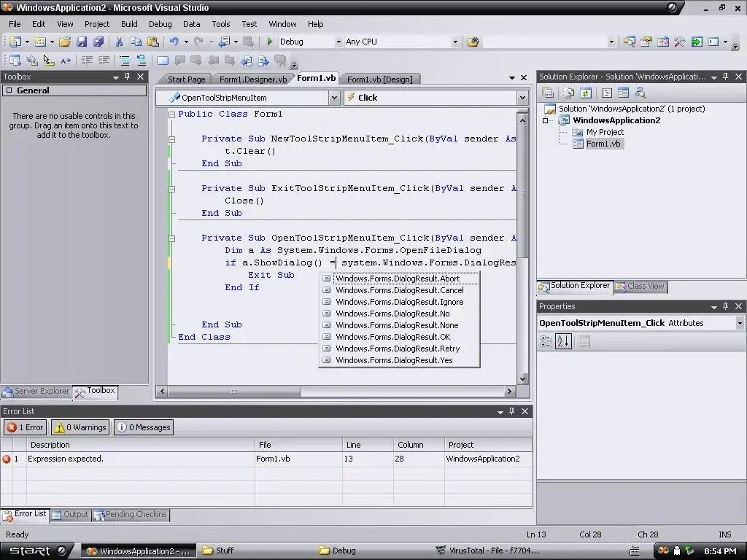Select the My Project node in Solution Explorer
Image resolution: width=747 pixels, height=560 pixels.
[605, 132]
